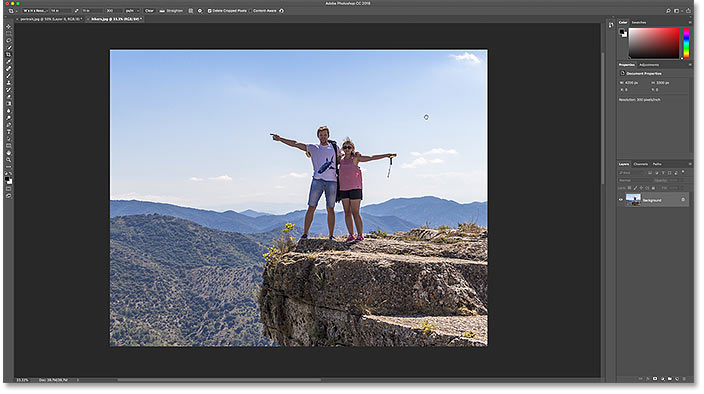The height and width of the screenshot is (394, 704).
Task: Click the swap width and height icon
Action: tap(77, 11)
